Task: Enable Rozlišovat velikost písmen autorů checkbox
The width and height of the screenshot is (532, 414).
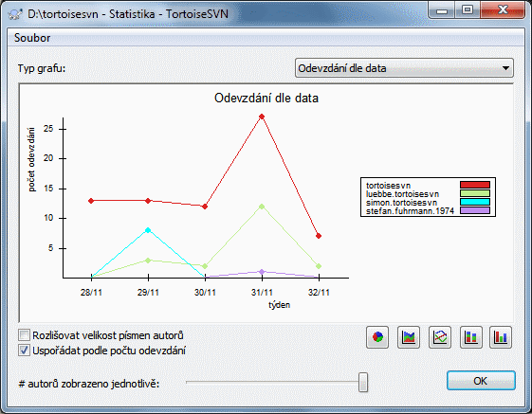Action: pos(24,335)
